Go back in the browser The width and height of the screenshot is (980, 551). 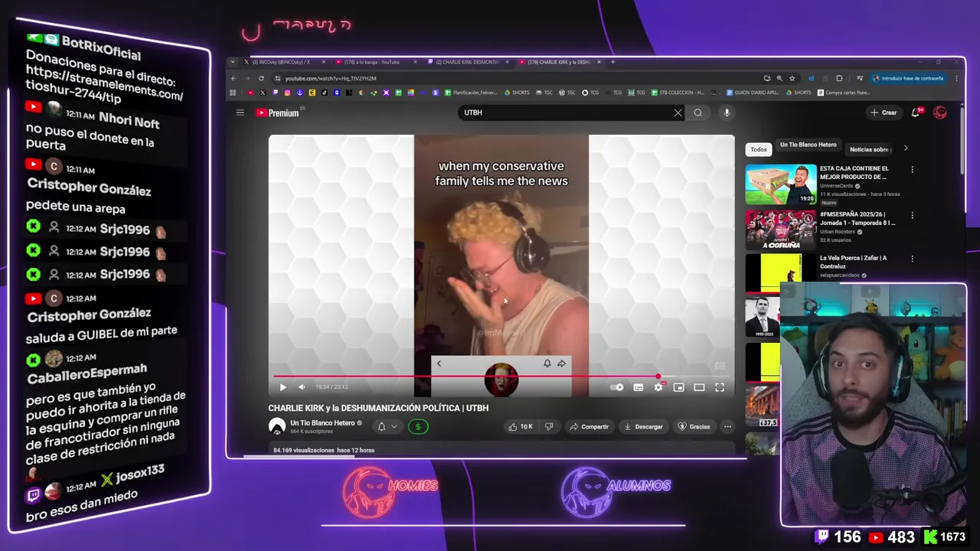[x=234, y=78]
